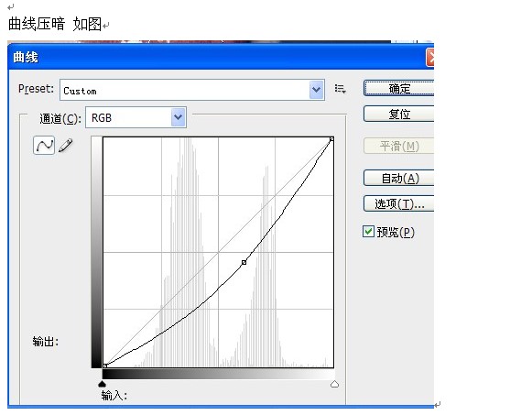This screenshot has width=532, height=415.
Task: Click the OK (确定) button
Action: click(398, 88)
